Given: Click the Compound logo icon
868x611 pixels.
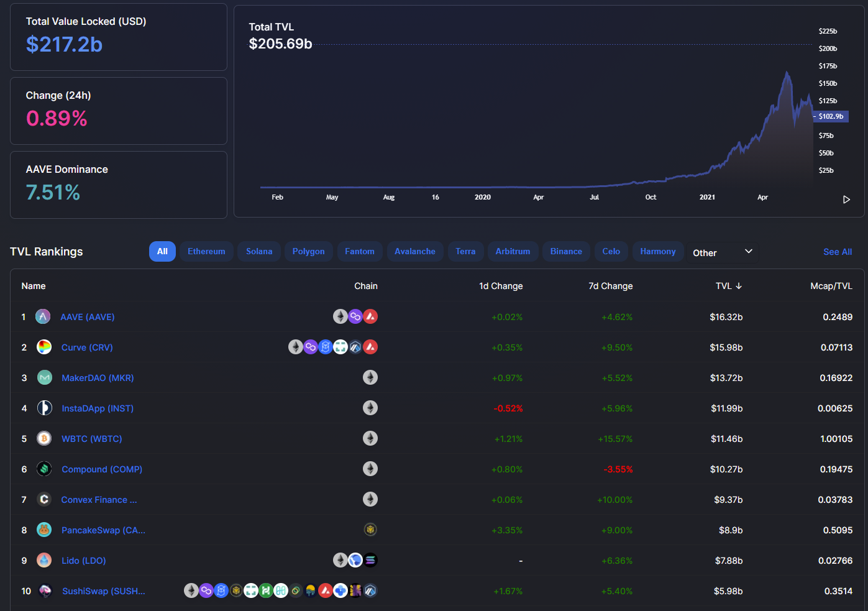Looking at the screenshot, I should point(44,469).
